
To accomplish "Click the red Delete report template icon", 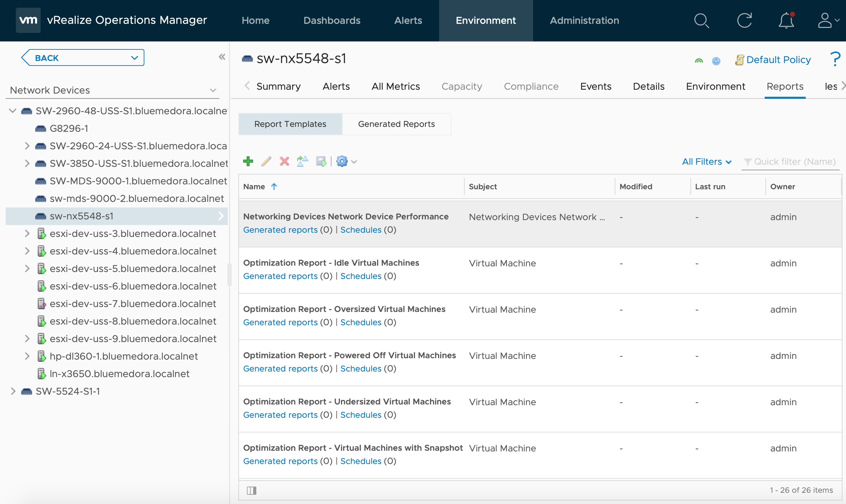I will click(x=285, y=162).
